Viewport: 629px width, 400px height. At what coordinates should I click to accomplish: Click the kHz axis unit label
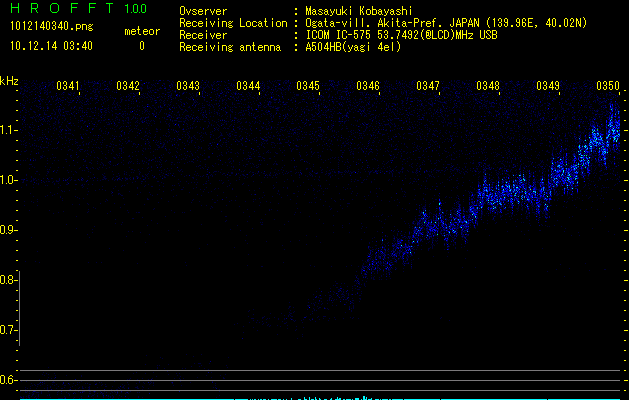click(9, 81)
